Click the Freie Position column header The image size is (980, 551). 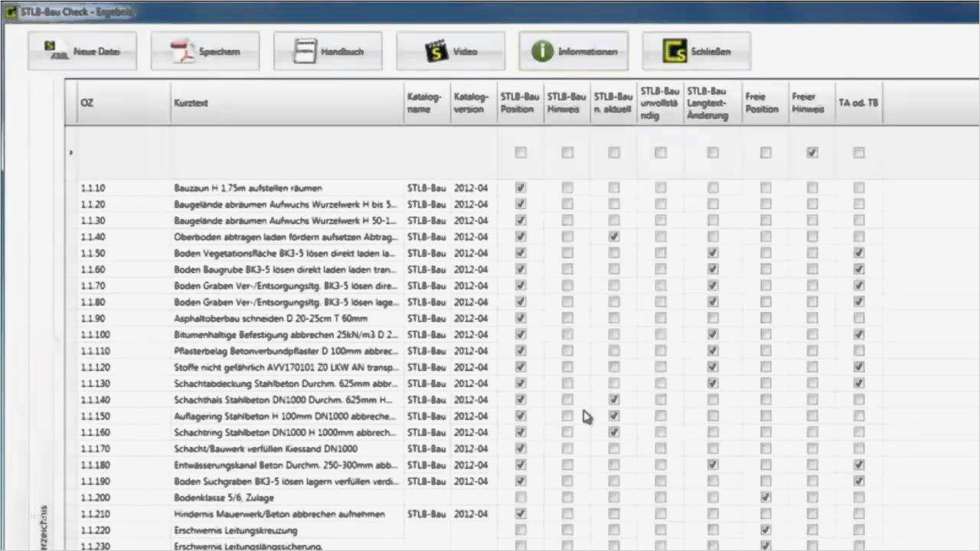[766, 103]
